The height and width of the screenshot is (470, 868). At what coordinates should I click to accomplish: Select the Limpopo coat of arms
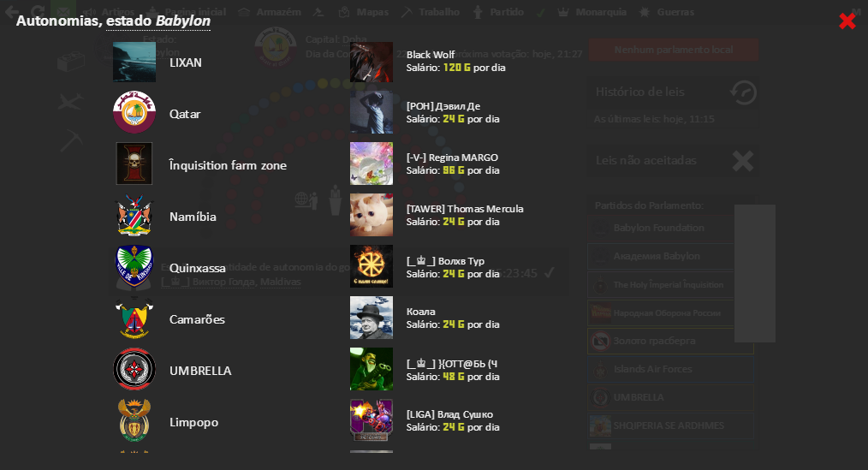(134, 420)
